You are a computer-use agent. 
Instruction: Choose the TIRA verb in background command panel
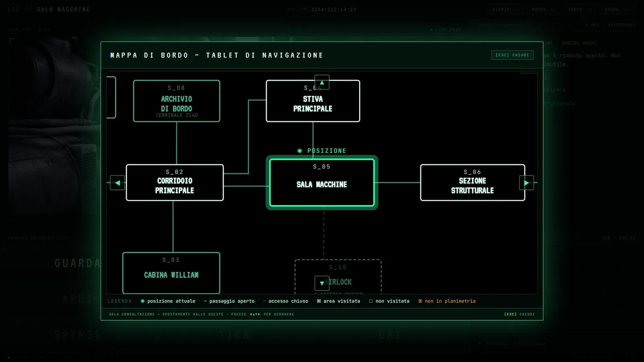tap(234, 335)
